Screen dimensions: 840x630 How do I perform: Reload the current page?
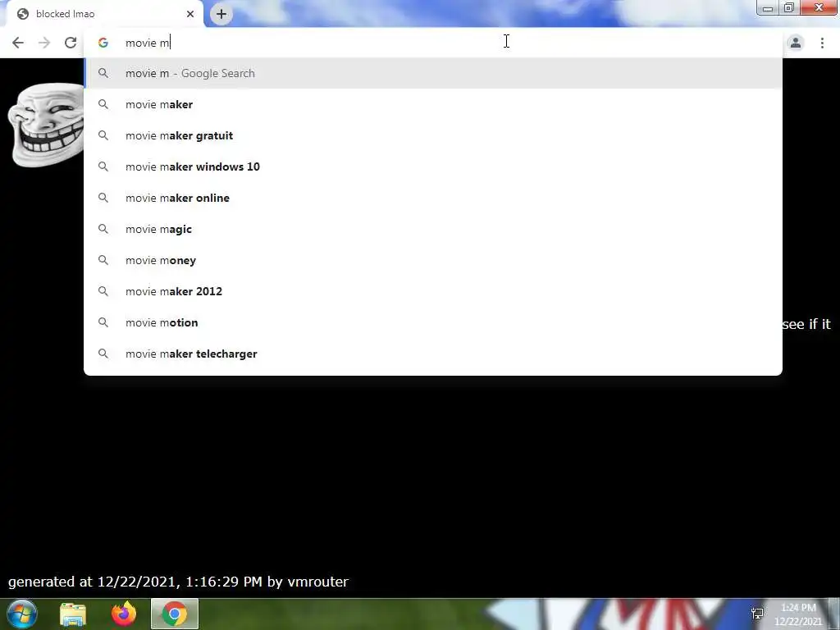pyautogui.click(x=71, y=43)
